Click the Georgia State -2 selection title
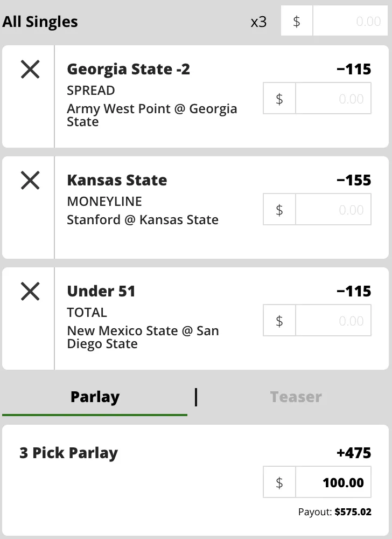The image size is (392, 539). pos(128,70)
